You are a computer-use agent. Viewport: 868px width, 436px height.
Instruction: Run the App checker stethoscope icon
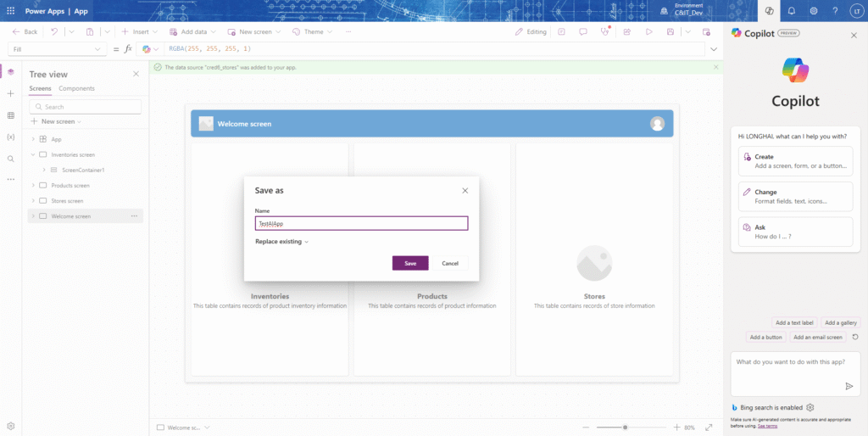click(x=605, y=31)
